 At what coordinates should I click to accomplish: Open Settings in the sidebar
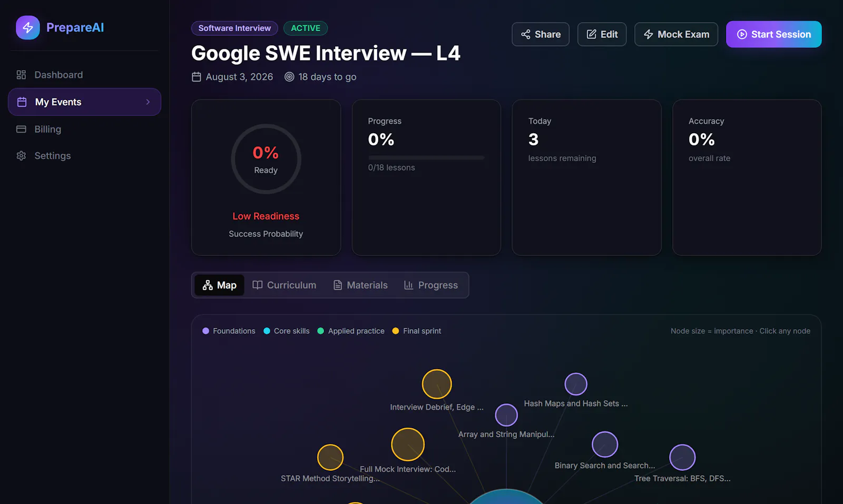84,156
